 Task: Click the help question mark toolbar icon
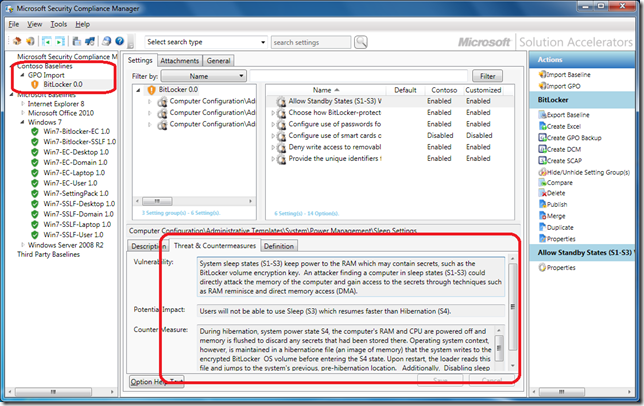(121, 42)
